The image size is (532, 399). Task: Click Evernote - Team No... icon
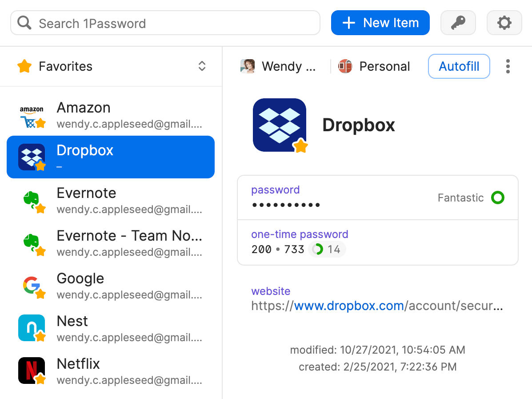32,244
